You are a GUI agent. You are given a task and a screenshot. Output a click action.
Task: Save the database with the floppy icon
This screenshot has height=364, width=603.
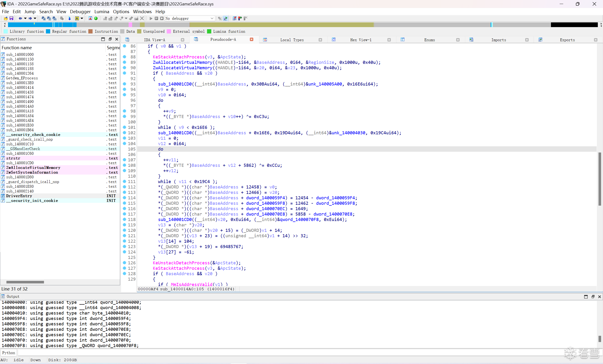tap(11, 18)
